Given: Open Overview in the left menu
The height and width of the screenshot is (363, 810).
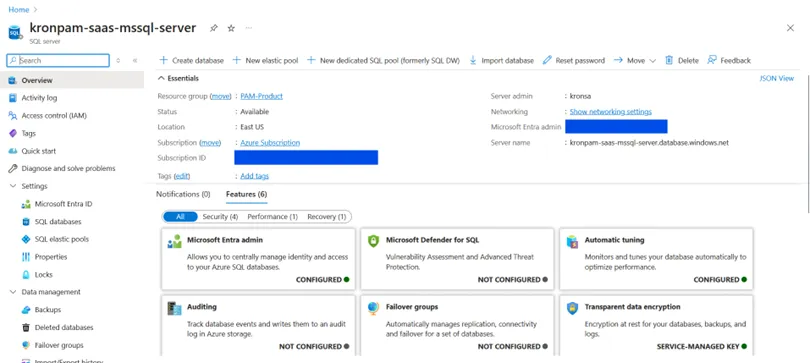Looking at the screenshot, I should [x=72, y=80].
